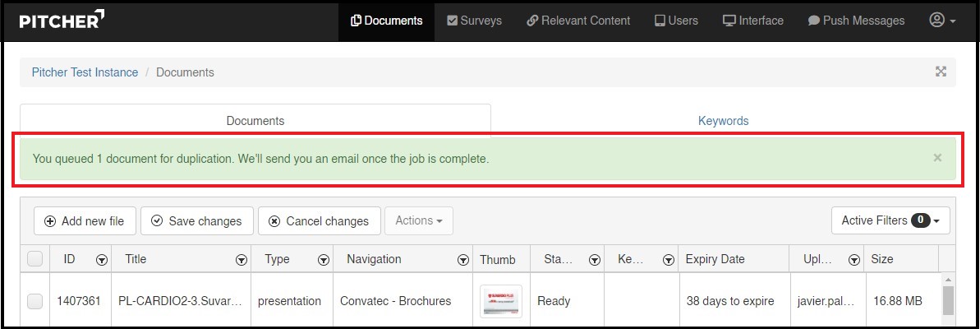Open the Active Filters dropdown
980x329 pixels.
pos(890,220)
